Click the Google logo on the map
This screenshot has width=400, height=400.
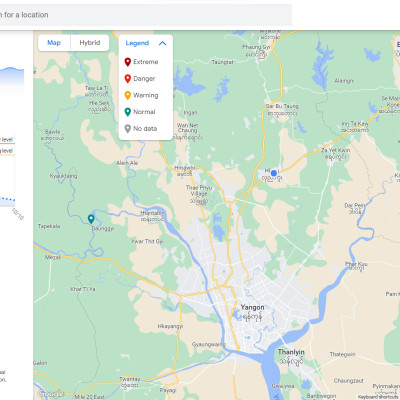pos(50,394)
